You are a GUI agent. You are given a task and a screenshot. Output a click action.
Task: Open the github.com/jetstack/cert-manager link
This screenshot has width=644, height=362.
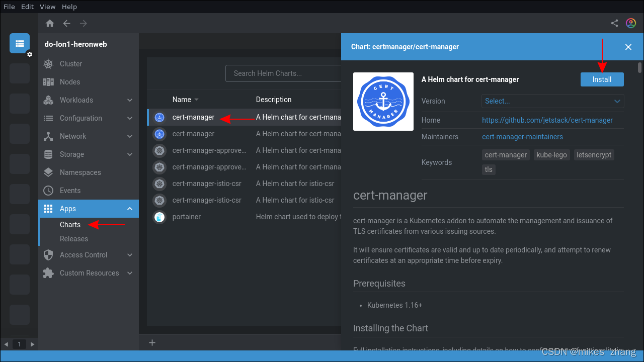click(x=547, y=120)
